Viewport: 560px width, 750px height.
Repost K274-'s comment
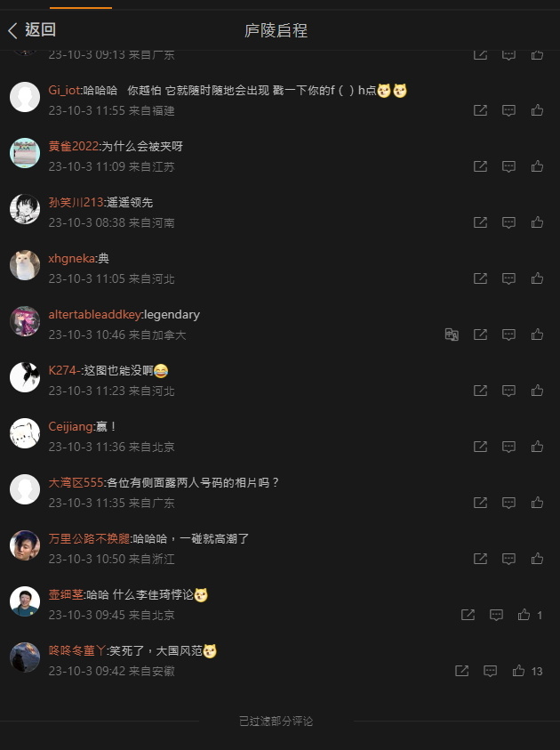coord(480,391)
